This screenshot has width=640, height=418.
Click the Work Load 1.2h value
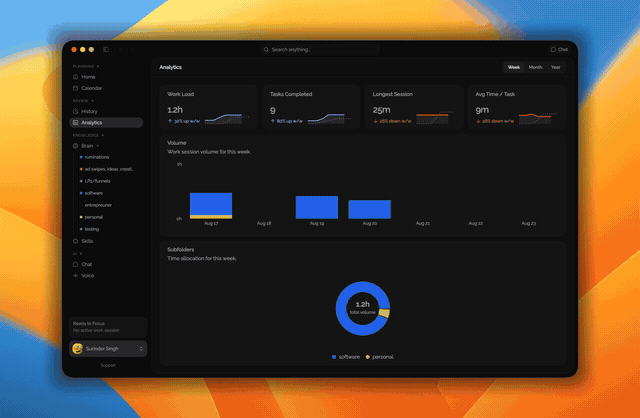175,110
